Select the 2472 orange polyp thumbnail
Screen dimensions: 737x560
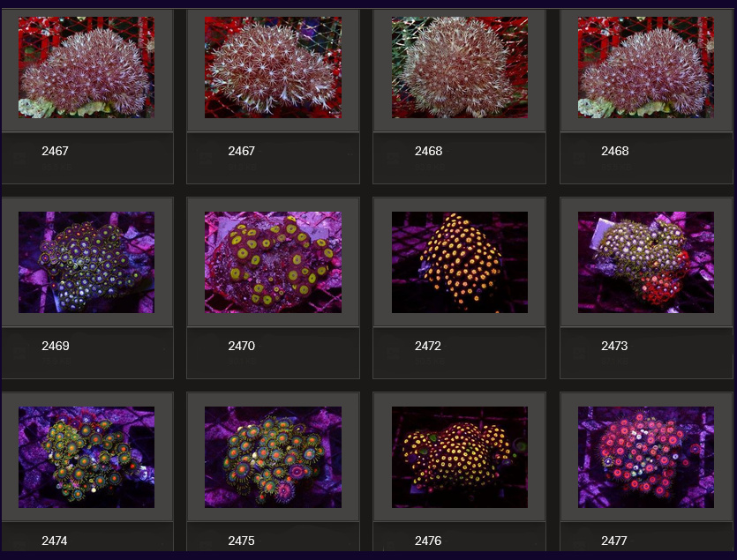460,262
